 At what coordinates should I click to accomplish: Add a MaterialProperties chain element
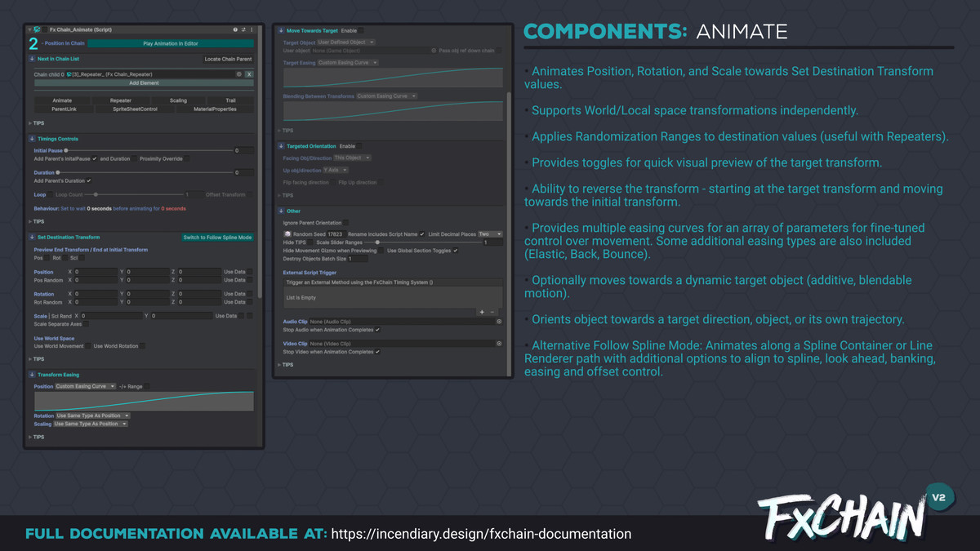[215, 109]
